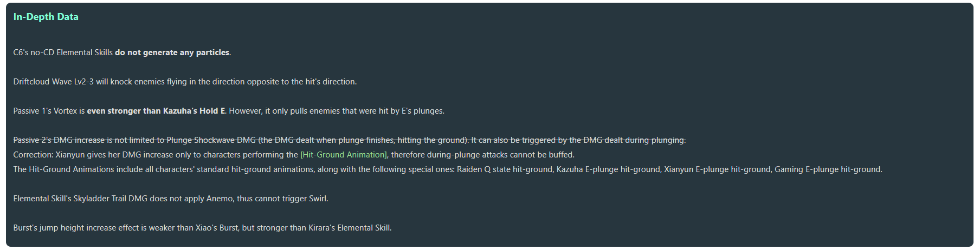
Task: Click the "Passive 1's Vortex is" text
Action: point(49,111)
